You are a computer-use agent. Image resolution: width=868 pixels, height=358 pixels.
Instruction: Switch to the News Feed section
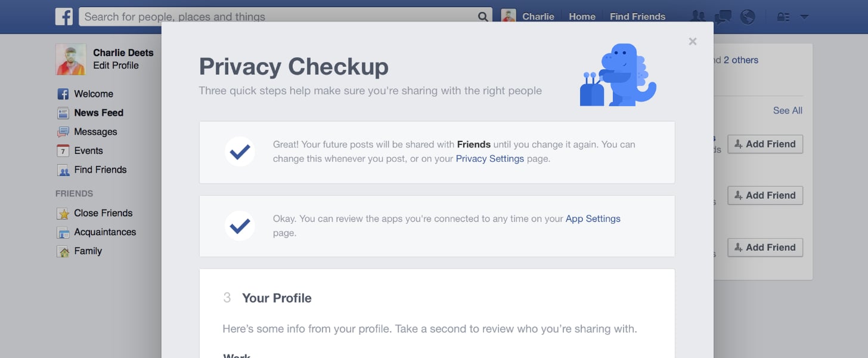tap(98, 112)
